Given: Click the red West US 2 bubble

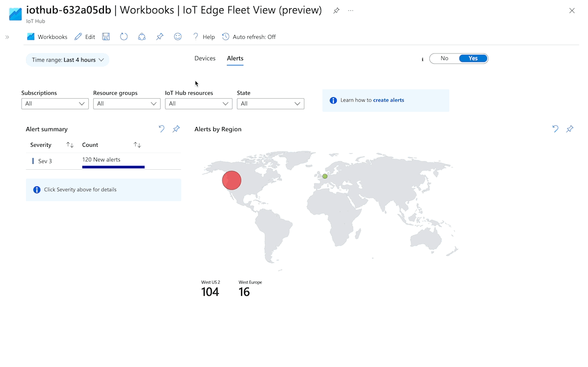Looking at the screenshot, I should (232, 180).
